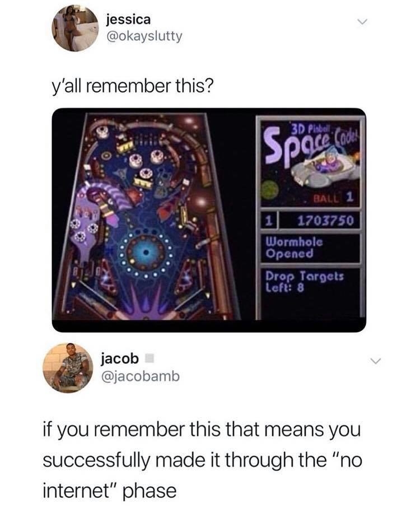Click the Drop Targets Left panel
Image resolution: width=420 pixels, height=513 pixels.
pyautogui.click(x=310, y=291)
